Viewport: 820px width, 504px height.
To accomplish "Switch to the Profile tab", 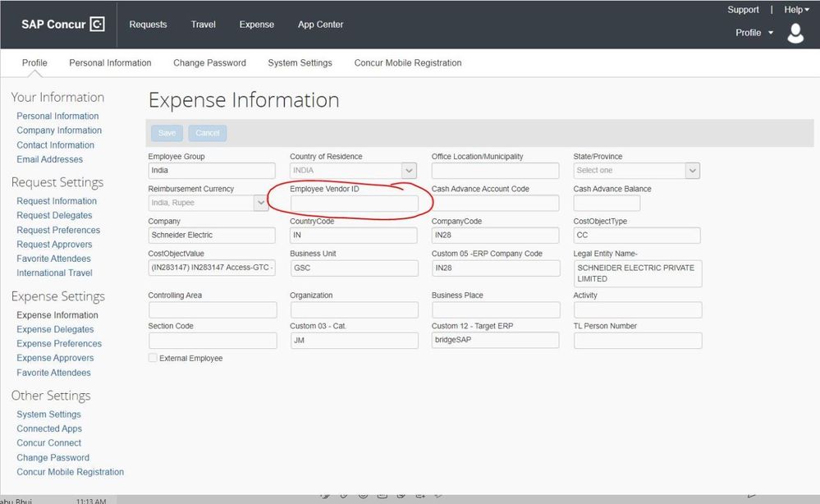I will (34, 62).
